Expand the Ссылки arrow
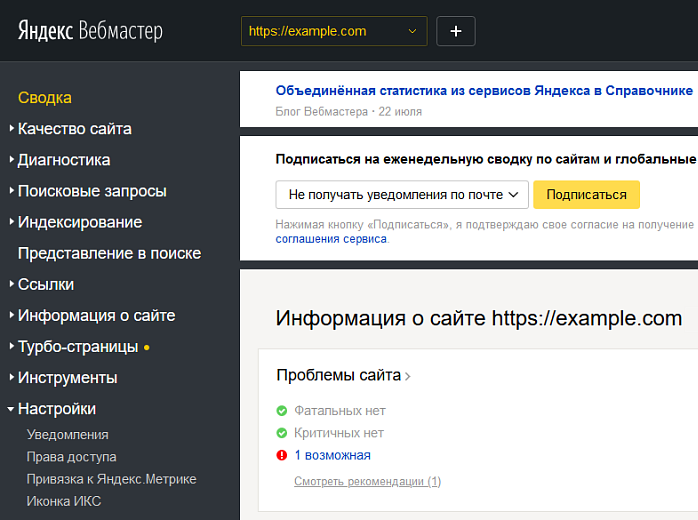Screen dimensions: 698x520 (12, 284)
